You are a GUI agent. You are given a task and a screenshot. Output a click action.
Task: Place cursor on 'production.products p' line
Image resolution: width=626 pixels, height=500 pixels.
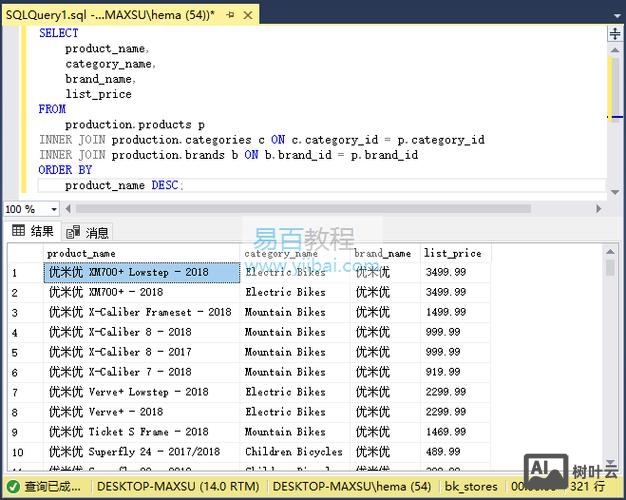(135, 125)
